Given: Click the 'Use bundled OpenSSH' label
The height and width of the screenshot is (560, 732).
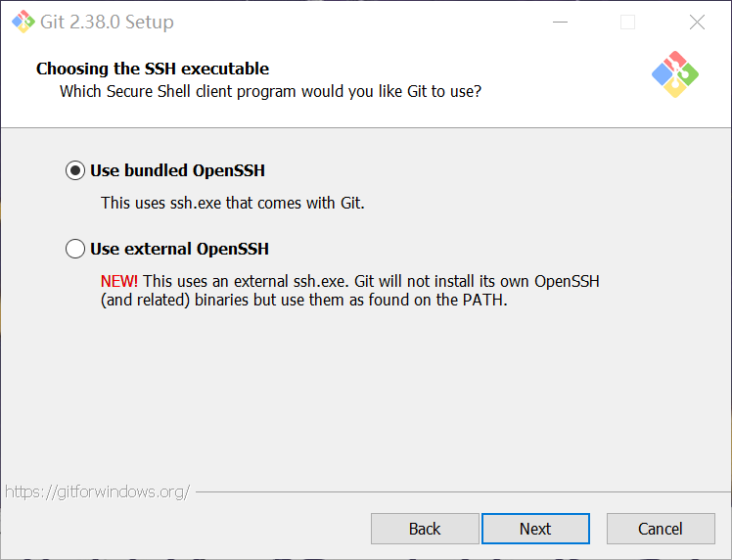Looking at the screenshot, I should 177,170.
